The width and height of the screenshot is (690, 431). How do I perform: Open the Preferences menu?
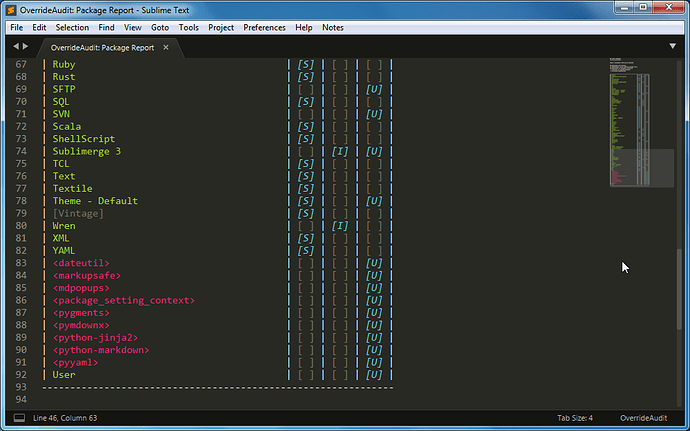pos(264,27)
